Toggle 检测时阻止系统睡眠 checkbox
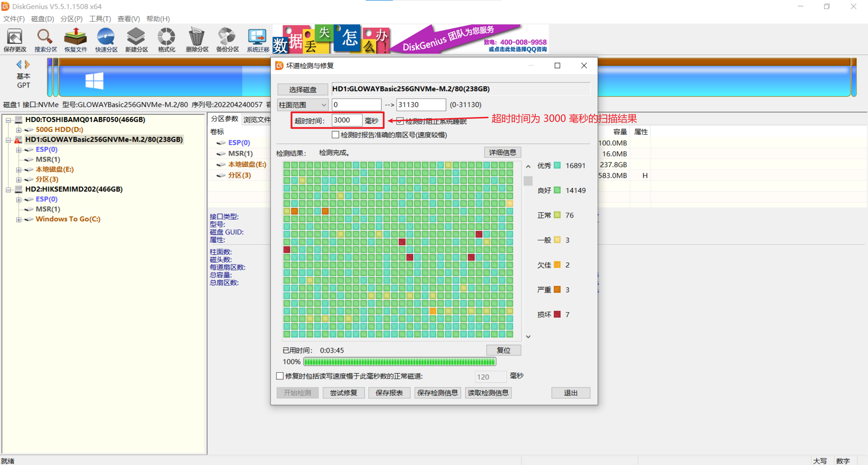 click(400, 121)
